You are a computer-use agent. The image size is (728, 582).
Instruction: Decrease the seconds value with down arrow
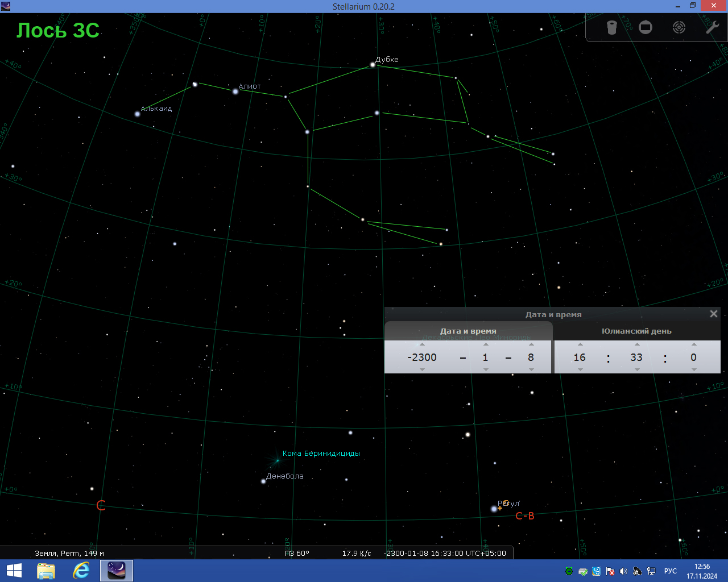tap(694, 369)
